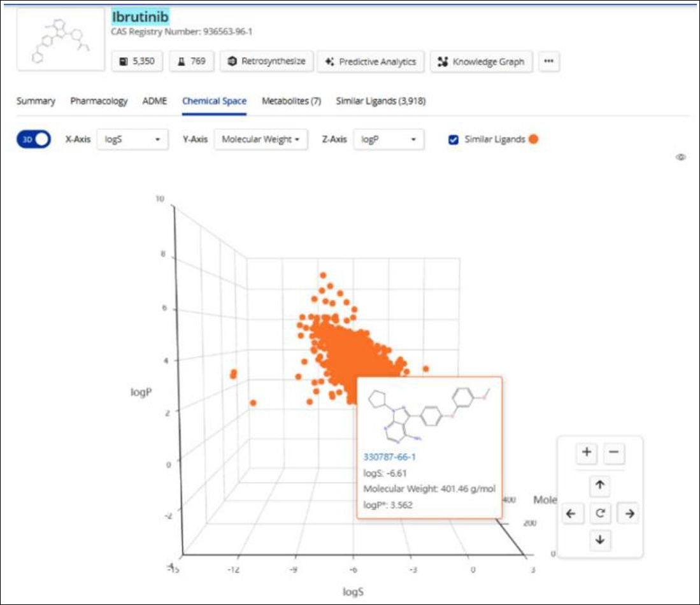The height and width of the screenshot is (605, 700).
Task: Rotate plot down using down arrow
Action: click(x=599, y=540)
